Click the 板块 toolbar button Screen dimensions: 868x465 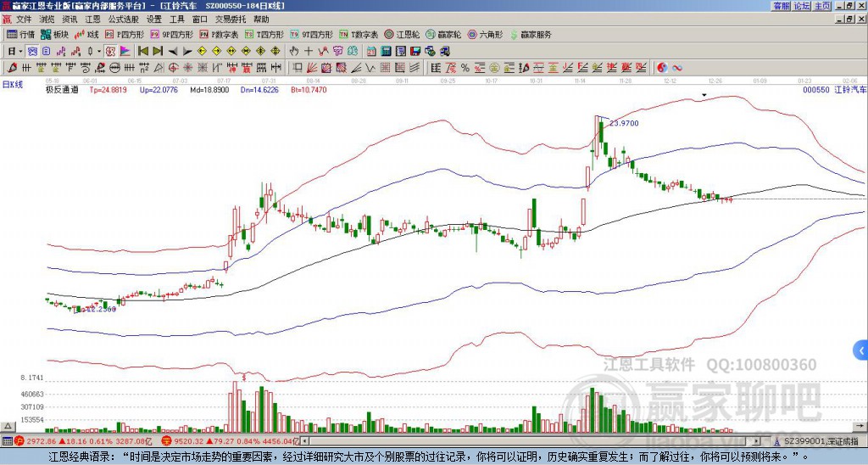click(x=55, y=34)
